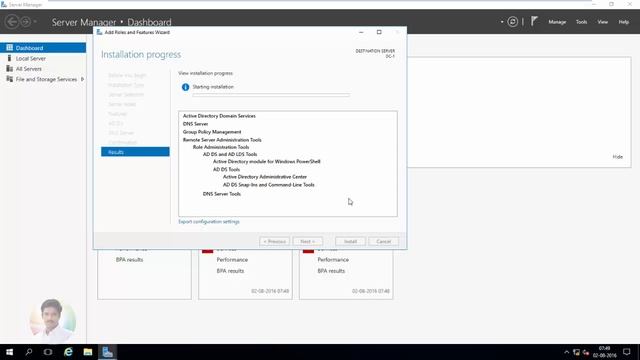Click the Next button in wizard
640x360 pixels.
pos(307,242)
